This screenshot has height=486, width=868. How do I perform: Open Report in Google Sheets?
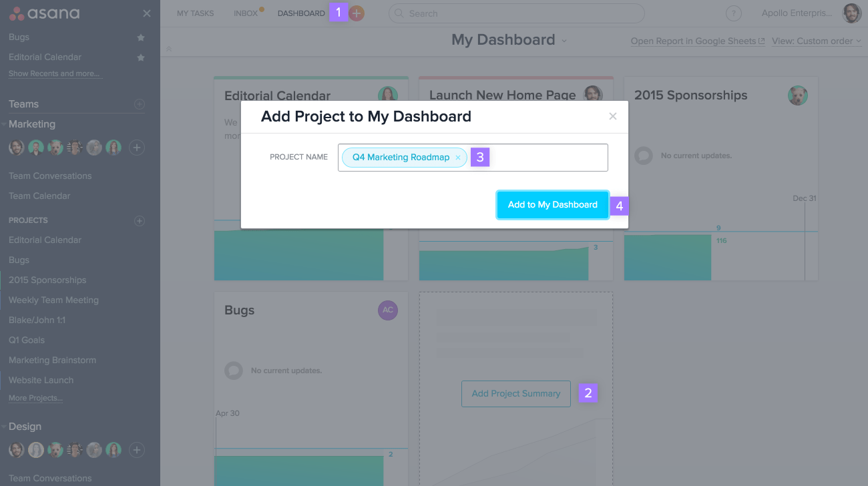694,41
